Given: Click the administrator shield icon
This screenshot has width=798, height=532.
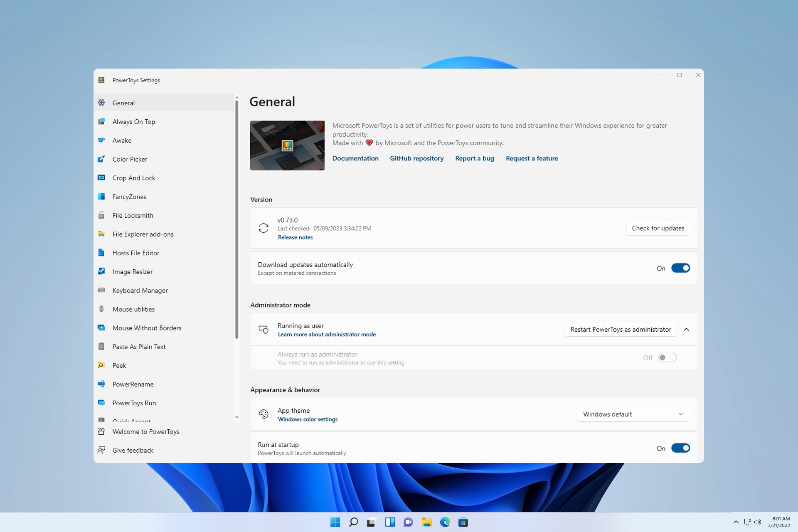Looking at the screenshot, I should point(264,330).
